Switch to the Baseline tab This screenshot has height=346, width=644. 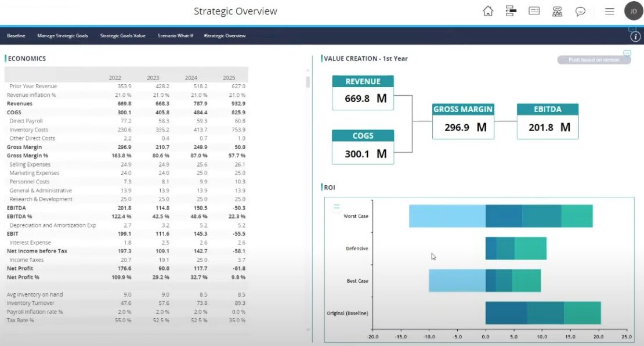(x=16, y=35)
